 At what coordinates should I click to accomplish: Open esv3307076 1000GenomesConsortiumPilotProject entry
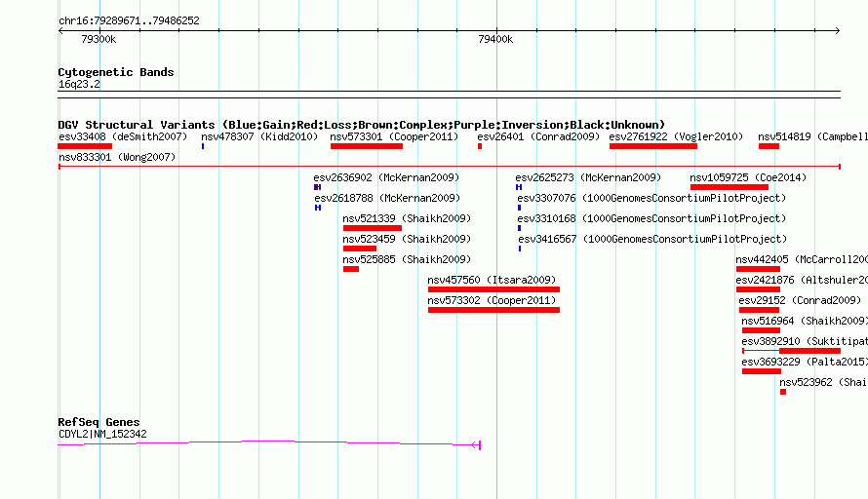tap(651, 198)
